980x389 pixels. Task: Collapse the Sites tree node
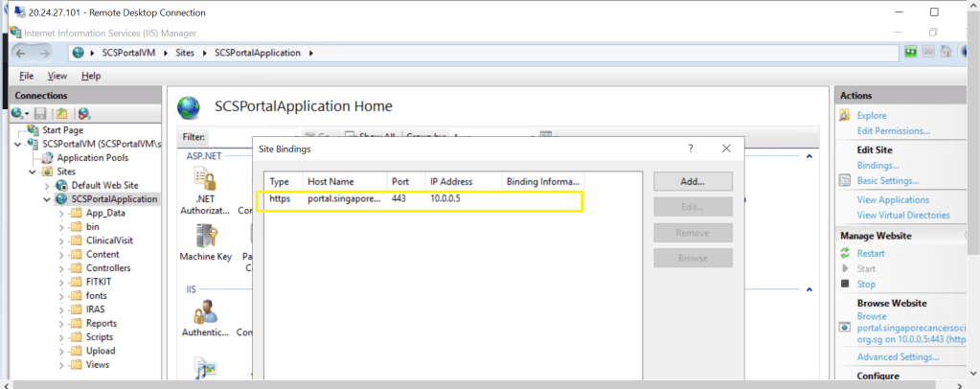(34, 172)
